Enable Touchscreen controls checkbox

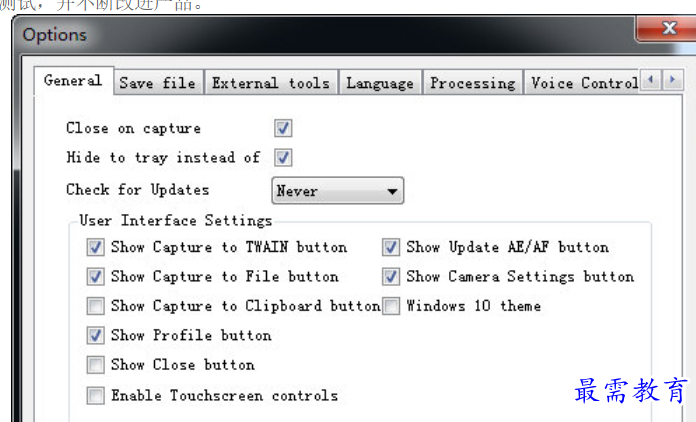point(95,395)
